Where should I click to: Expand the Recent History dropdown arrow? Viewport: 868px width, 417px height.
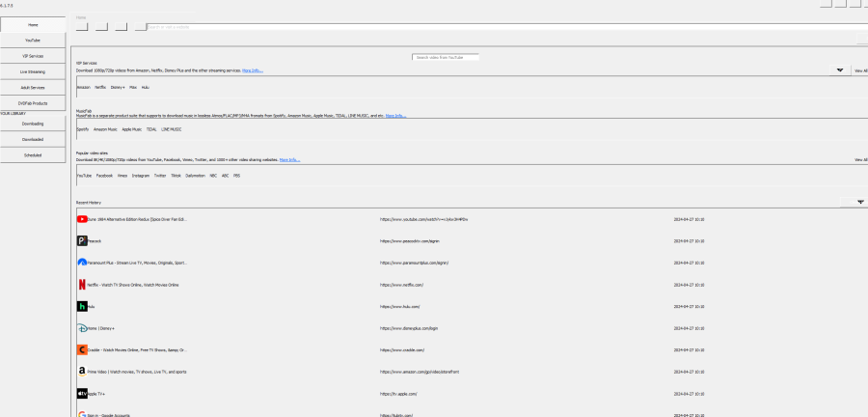tap(859, 202)
